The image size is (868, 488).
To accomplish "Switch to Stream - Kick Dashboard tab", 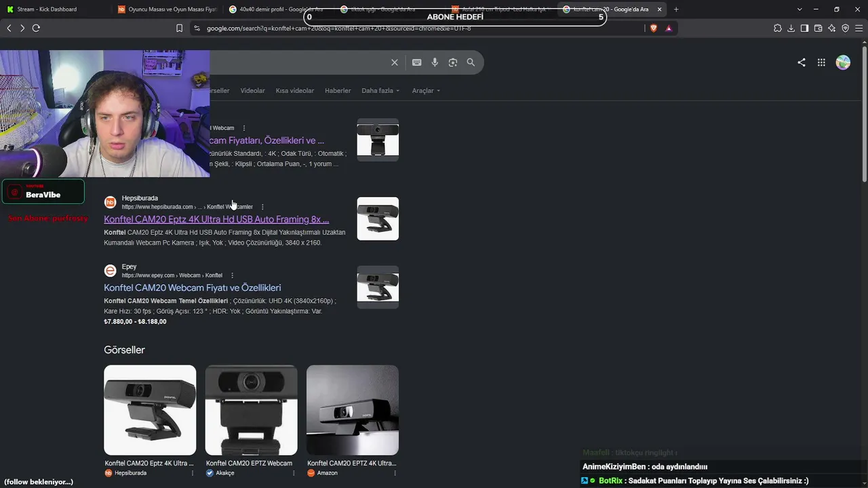I will (x=56, y=9).
